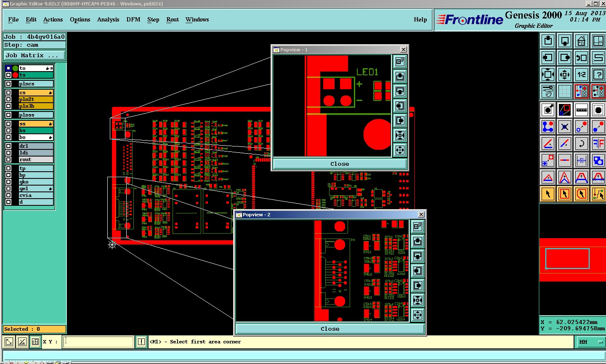Click the pan up icon in right toolbar
This screenshot has width=606, height=364.
[x=548, y=41]
